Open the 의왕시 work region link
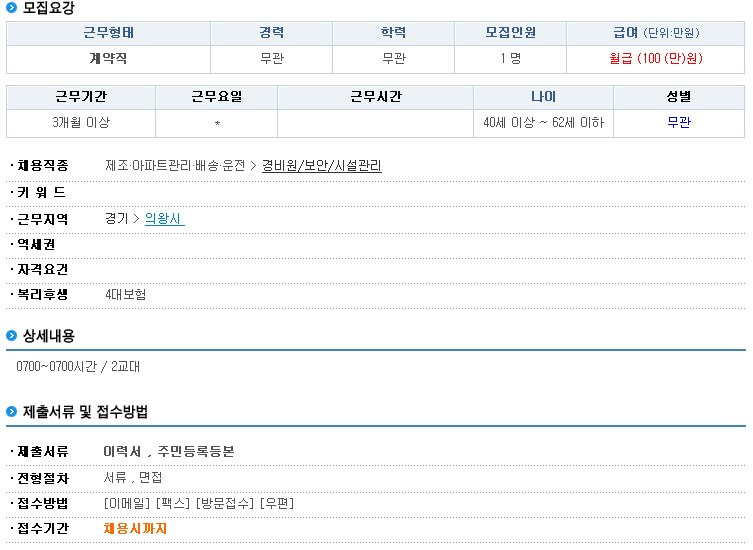 [164, 219]
